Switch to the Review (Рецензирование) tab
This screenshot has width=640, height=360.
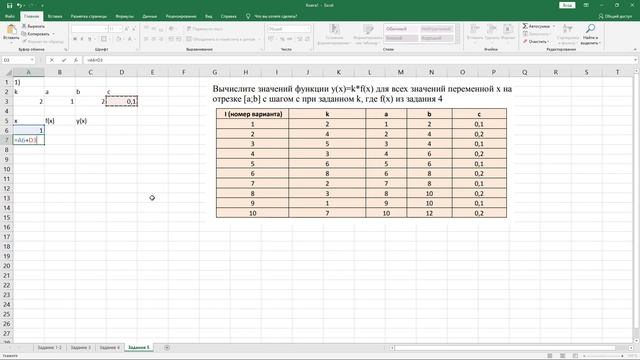(181, 16)
